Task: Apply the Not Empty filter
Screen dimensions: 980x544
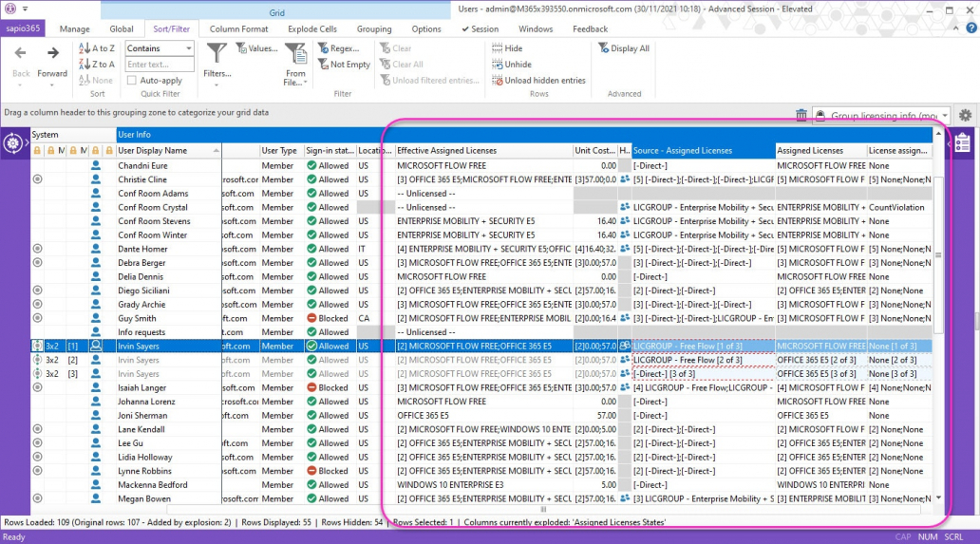Action: [x=344, y=65]
